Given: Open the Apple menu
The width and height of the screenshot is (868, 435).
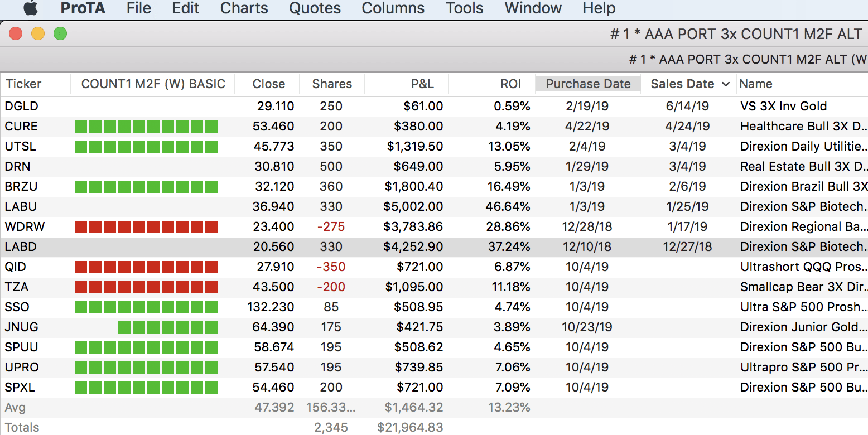Looking at the screenshot, I should pyautogui.click(x=31, y=8).
